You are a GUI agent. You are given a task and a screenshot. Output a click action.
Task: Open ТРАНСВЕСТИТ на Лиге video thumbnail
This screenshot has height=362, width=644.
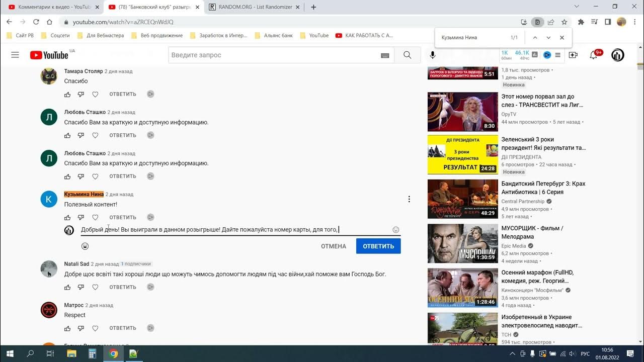pyautogui.click(x=463, y=112)
